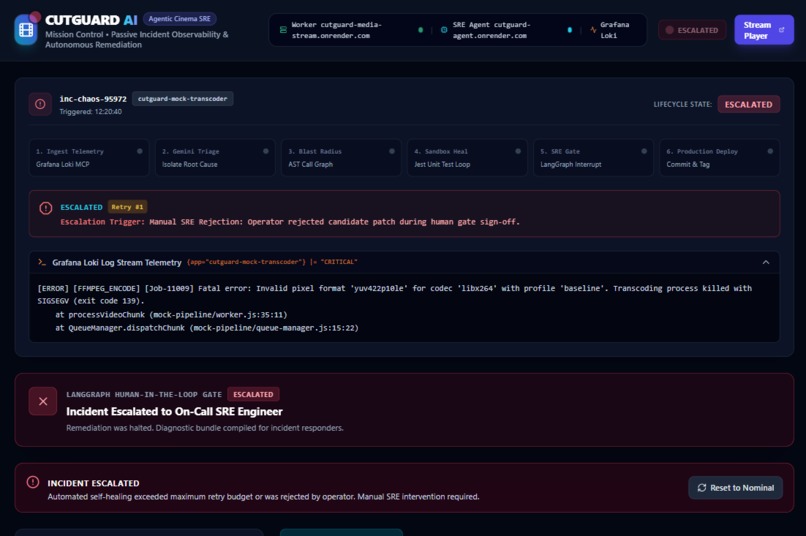Click the Worker server icon in status bar

click(283, 30)
